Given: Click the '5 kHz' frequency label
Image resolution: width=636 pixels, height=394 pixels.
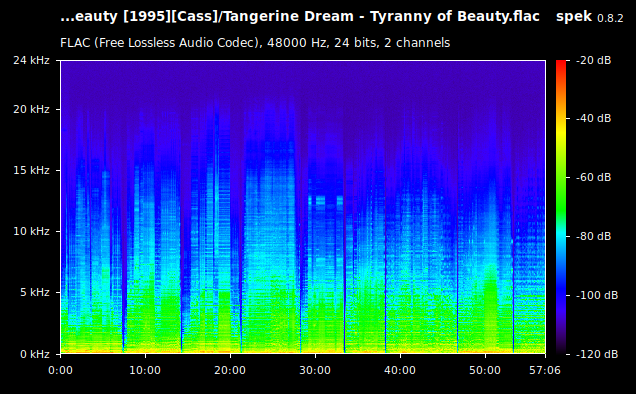Looking at the screenshot, I should pyautogui.click(x=35, y=292).
